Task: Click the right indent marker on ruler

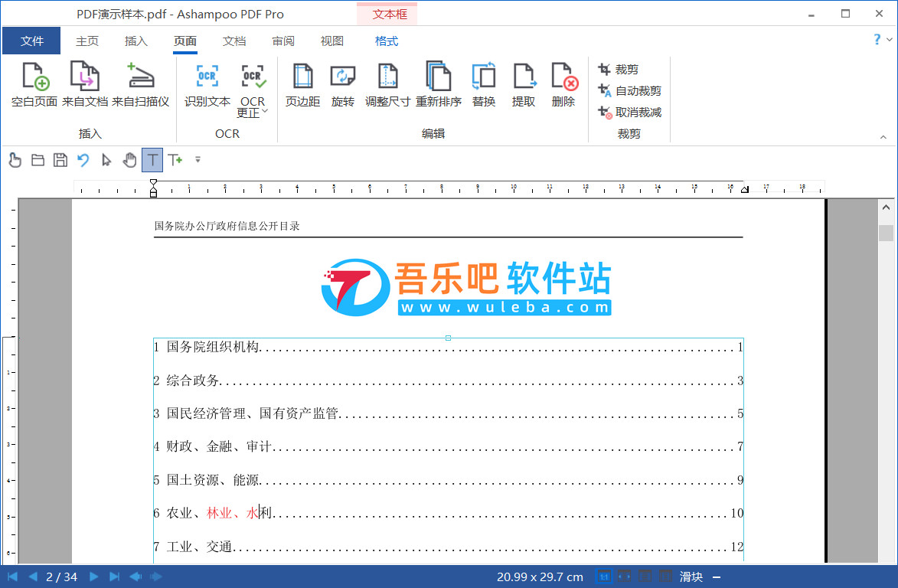Action: tap(745, 190)
